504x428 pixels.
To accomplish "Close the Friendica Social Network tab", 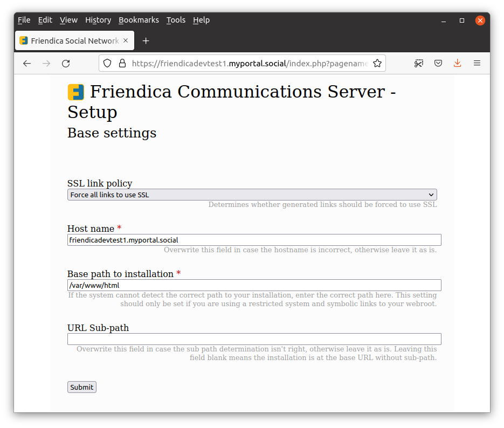I will 126,41.
